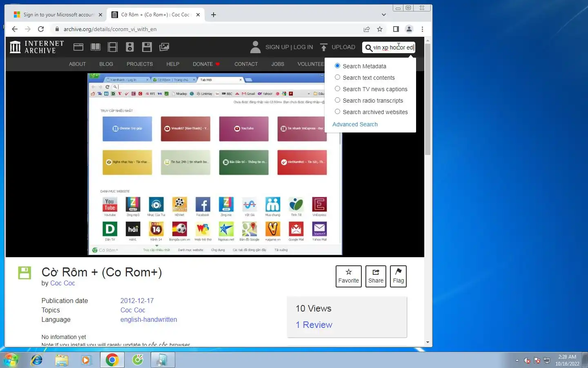Screen dimensions: 588x368
Task: Click the address bar URL
Action: tap(110, 29)
